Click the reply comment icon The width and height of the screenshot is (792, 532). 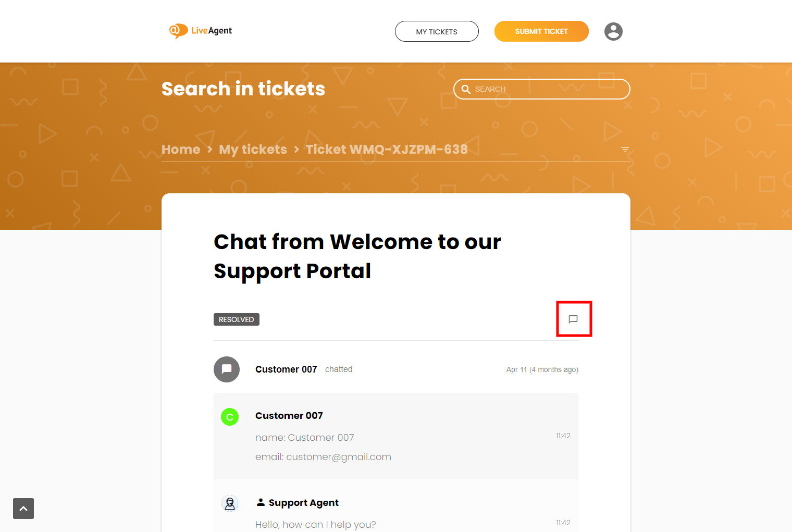pos(573,319)
